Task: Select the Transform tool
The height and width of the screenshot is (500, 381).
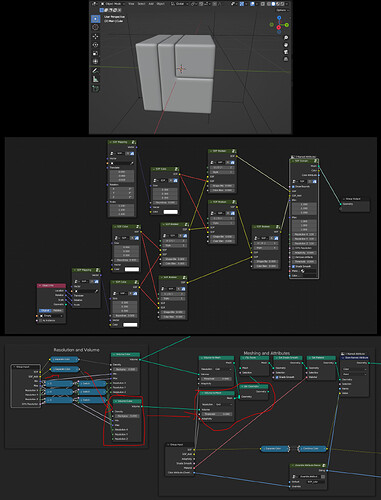Action: pyautogui.click(x=95, y=61)
